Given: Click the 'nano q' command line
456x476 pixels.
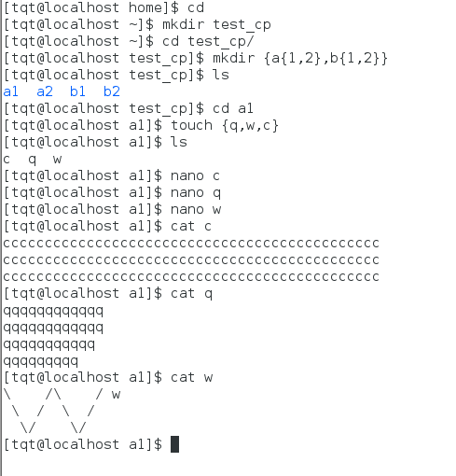Looking at the screenshot, I should [112, 193].
